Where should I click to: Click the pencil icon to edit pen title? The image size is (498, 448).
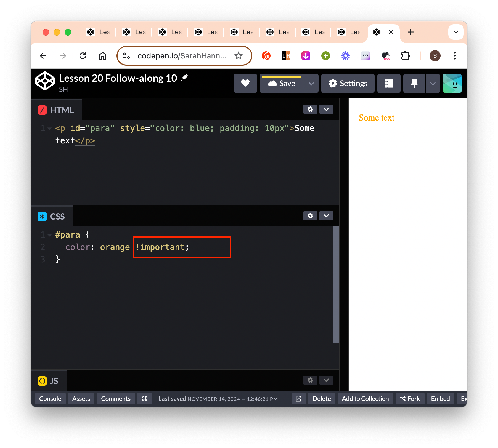pyautogui.click(x=184, y=78)
